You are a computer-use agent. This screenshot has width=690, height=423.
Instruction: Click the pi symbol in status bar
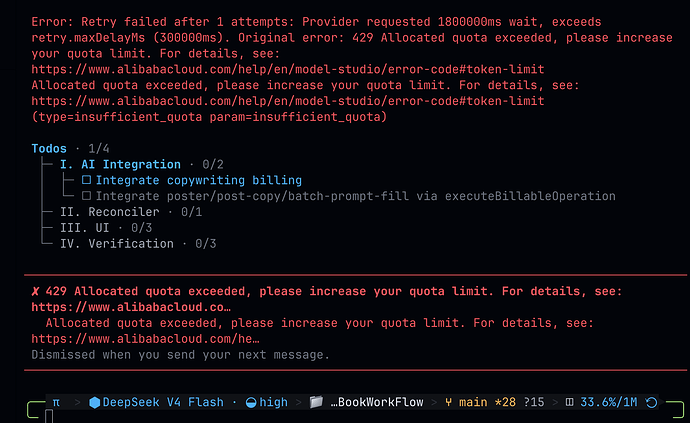point(56,402)
